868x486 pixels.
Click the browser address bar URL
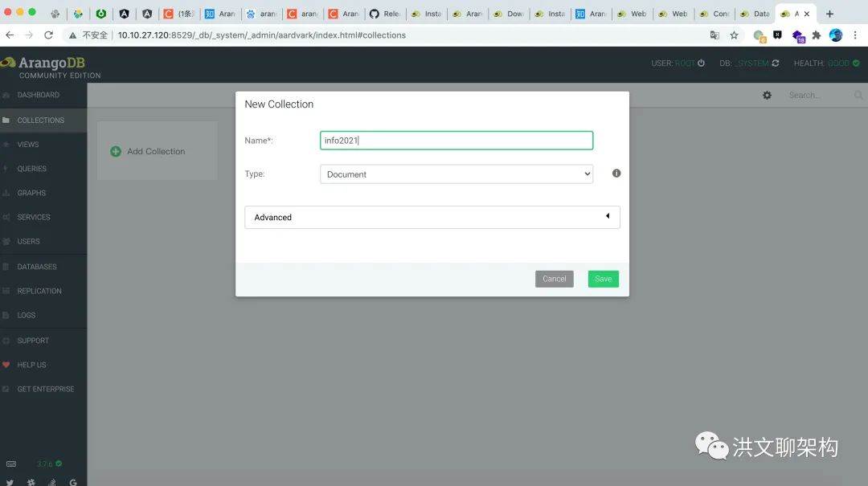tap(262, 35)
